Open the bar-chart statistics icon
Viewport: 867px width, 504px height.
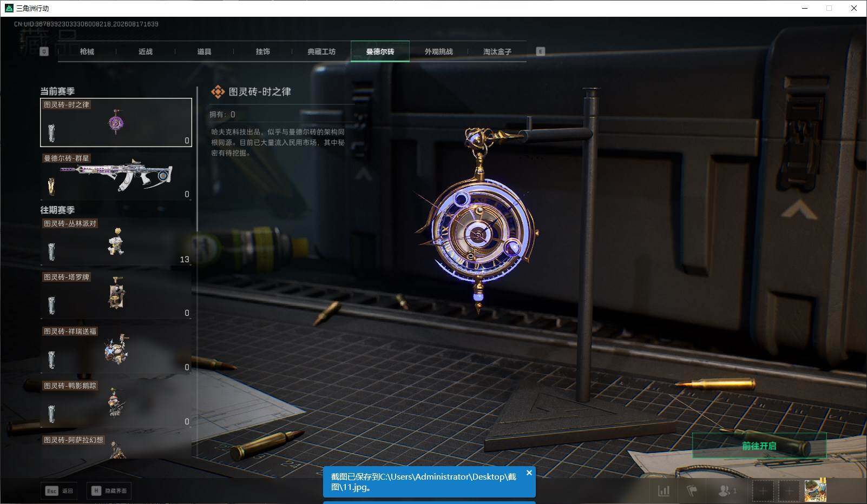[664, 490]
